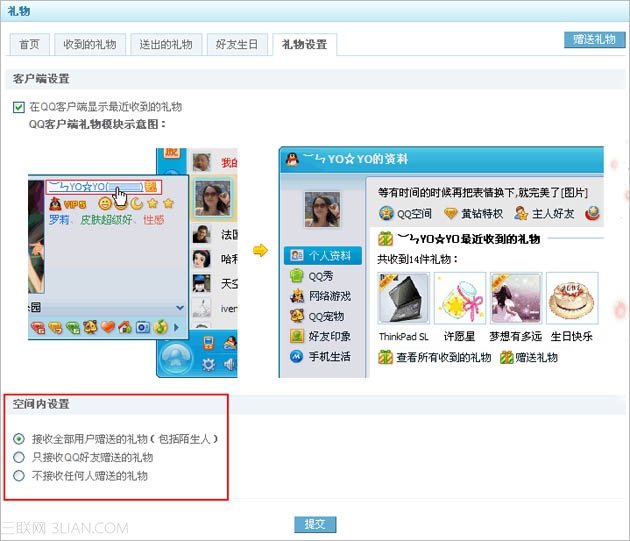Select 只接收QQ好友赠送的礼物 radio option
This screenshot has width=630, height=541.
pos(18,457)
